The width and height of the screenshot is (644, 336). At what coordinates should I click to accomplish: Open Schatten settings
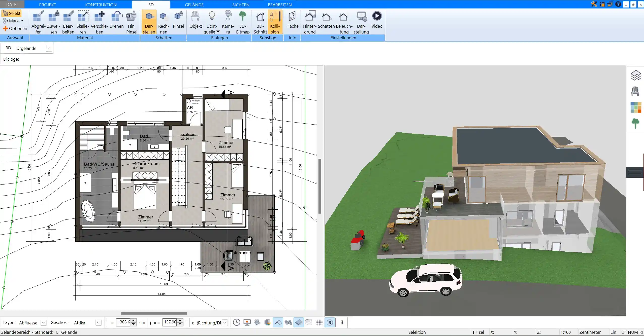[326, 20]
